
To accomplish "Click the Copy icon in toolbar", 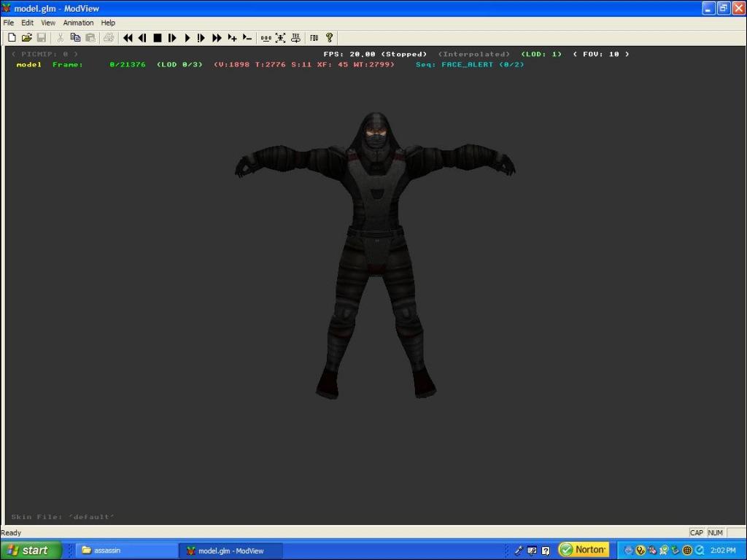I will tap(75, 38).
